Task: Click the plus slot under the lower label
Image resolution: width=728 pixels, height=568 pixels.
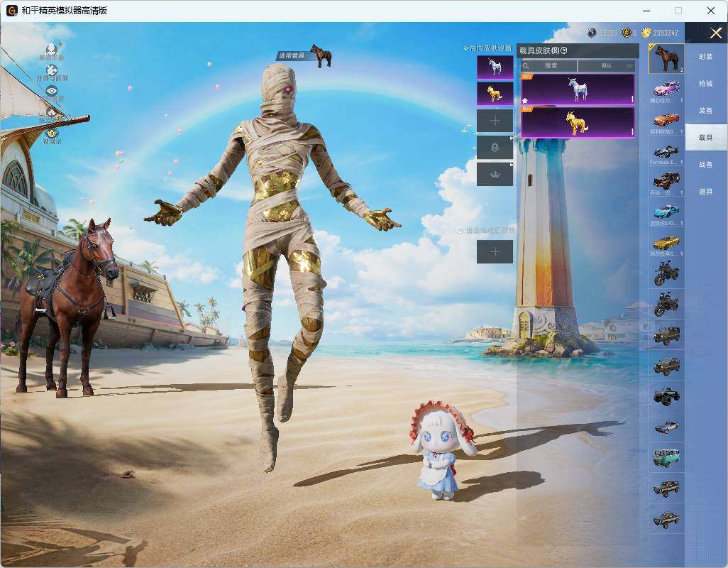Action: click(495, 252)
